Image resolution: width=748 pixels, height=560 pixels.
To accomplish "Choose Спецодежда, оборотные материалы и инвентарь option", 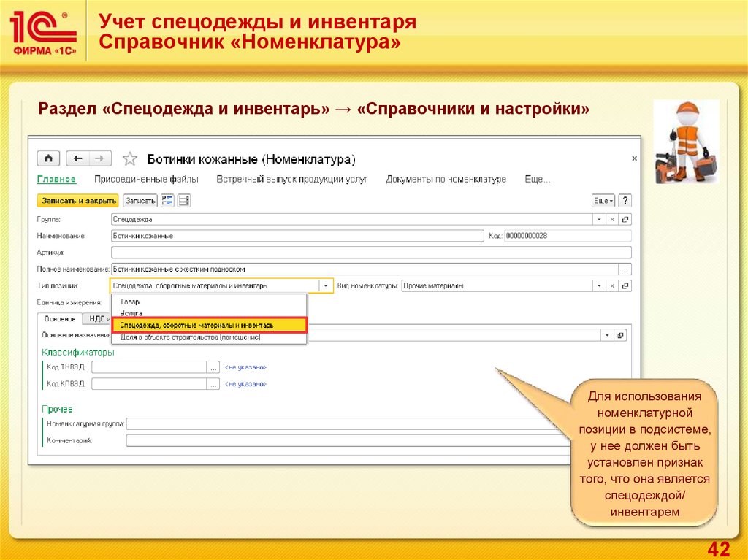I will [197, 325].
